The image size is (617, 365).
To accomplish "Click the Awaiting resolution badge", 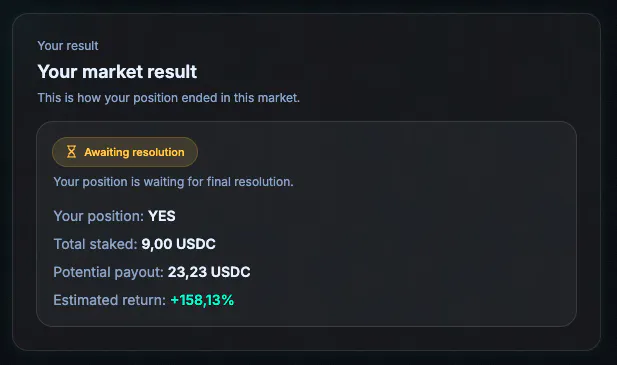I will (x=125, y=152).
